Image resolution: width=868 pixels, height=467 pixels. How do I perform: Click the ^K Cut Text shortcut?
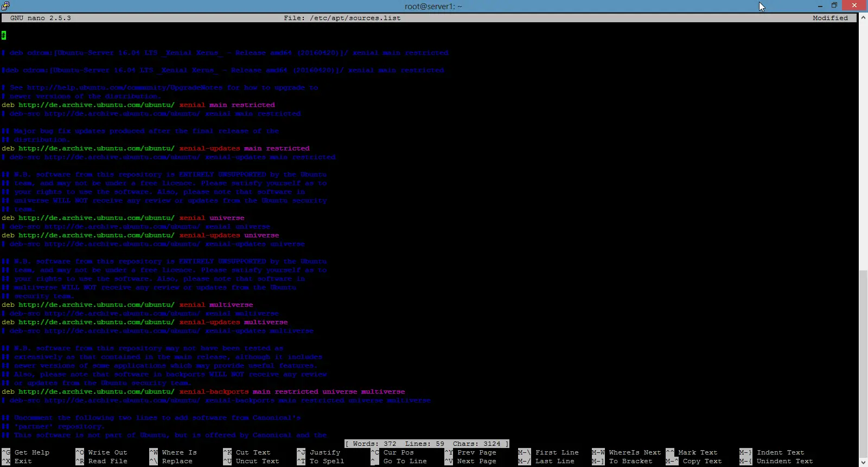point(247,452)
